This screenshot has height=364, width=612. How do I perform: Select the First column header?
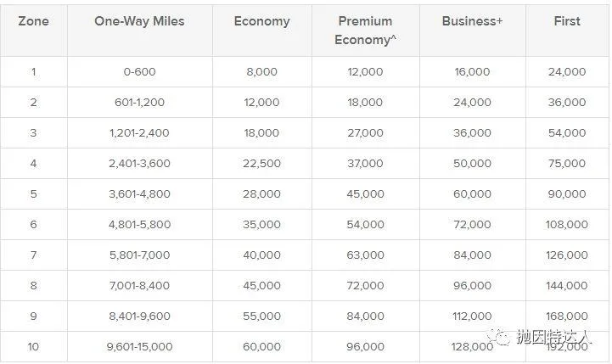coord(567,21)
